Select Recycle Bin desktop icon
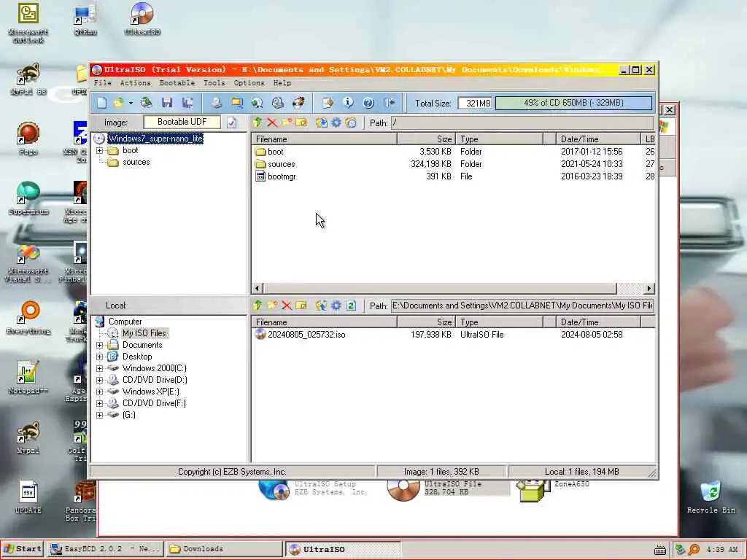This screenshot has width=747, height=560. click(x=711, y=497)
